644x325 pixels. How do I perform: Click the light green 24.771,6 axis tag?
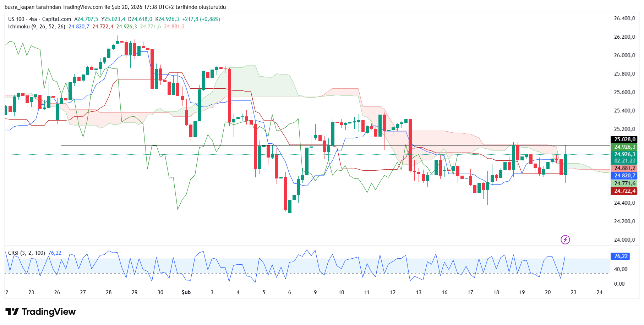click(624, 183)
